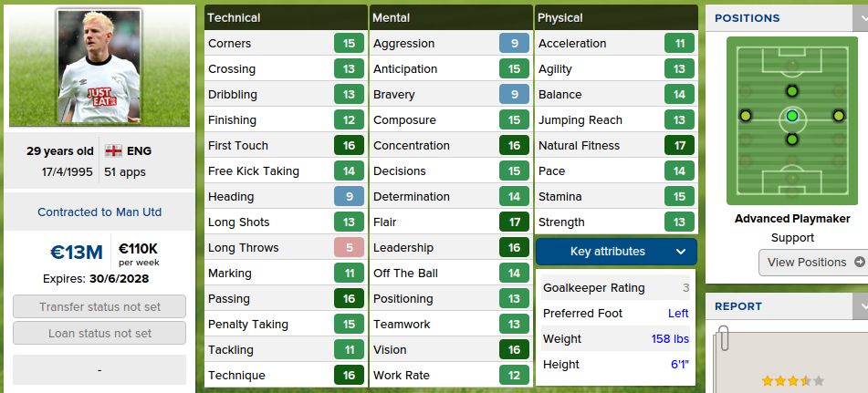Select the attacking midfield position dot
The width and height of the screenshot is (868, 393).
tap(791, 91)
